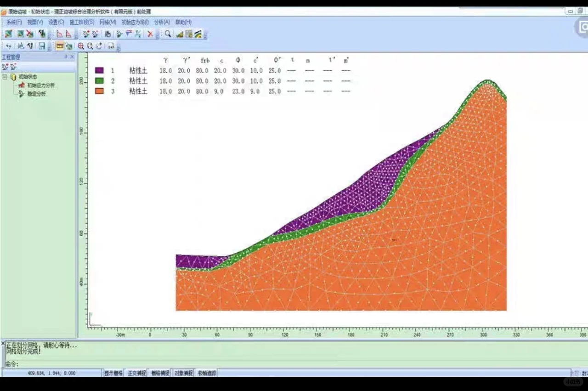This screenshot has height=391, width=588.
Task: Toggle the 极轴追踪 status button
Action: click(x=207, y=373)
